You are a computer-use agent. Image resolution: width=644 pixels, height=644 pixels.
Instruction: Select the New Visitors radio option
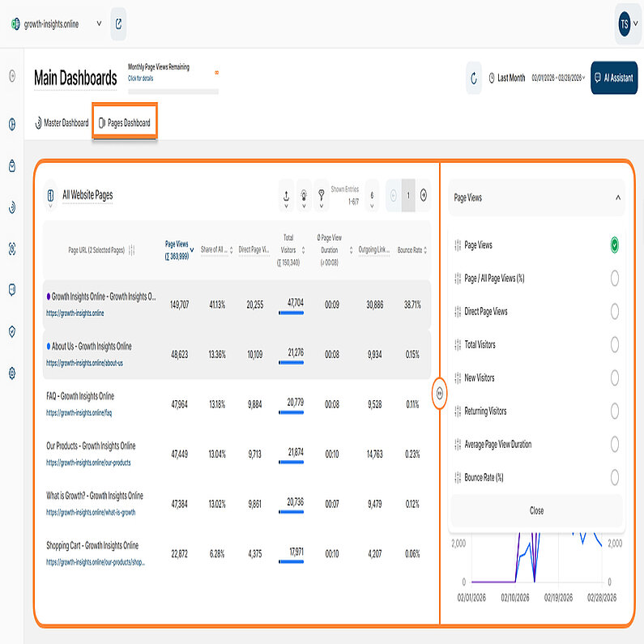tap(614, 377)
